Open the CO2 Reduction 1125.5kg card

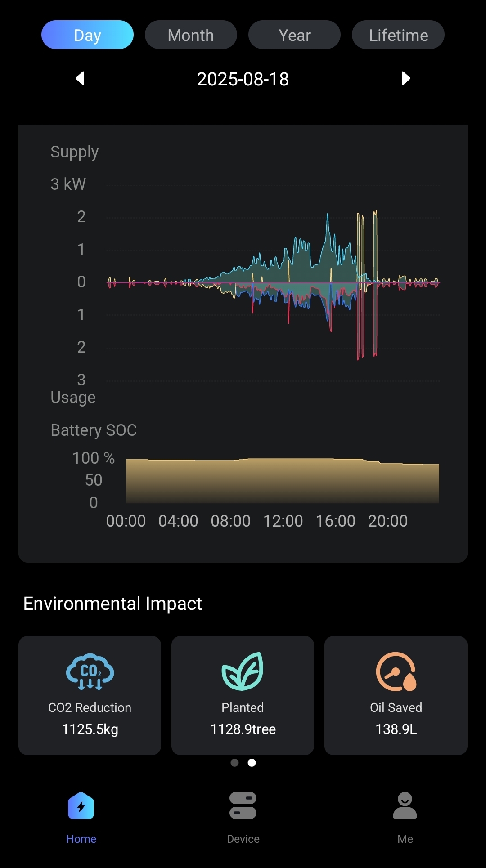[x=90, y=695]
